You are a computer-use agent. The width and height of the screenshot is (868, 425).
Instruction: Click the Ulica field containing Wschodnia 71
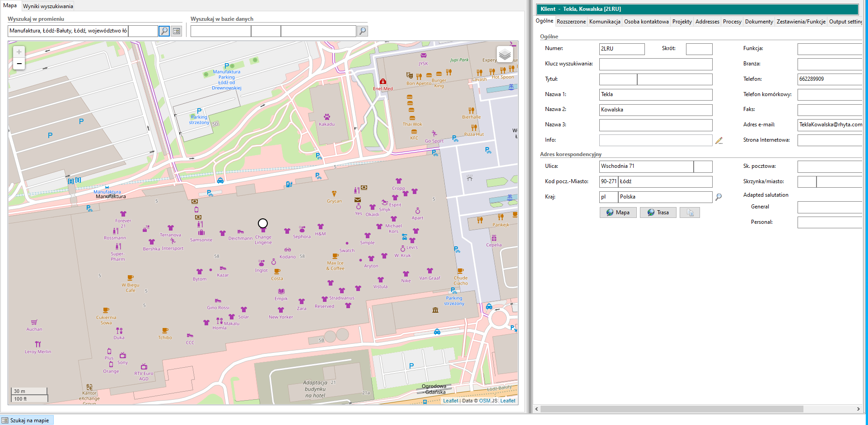[646, 166]
